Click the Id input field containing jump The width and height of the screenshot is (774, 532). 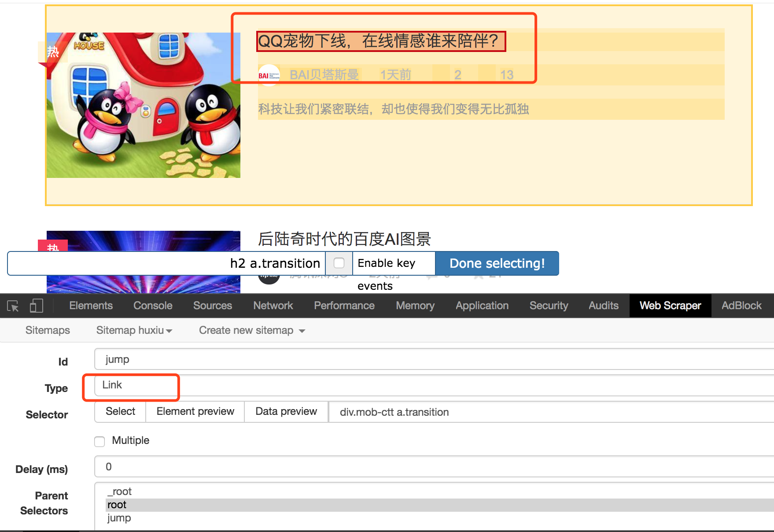pos(434,359)
